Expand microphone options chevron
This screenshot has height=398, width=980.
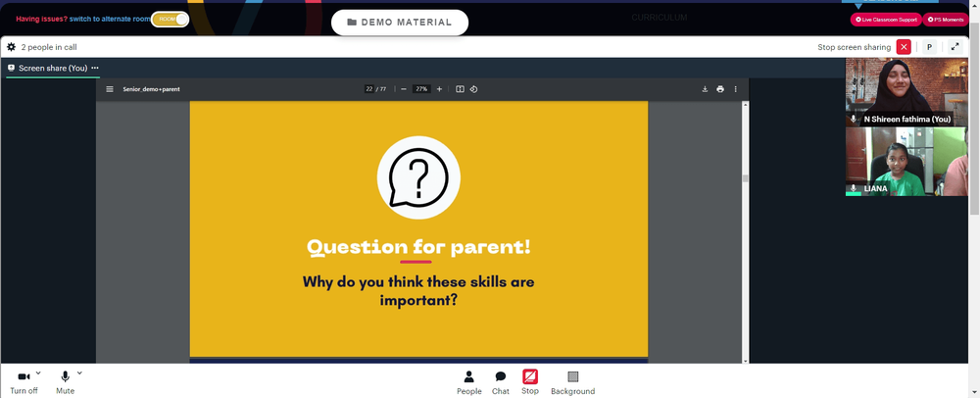tap(79, 373)
